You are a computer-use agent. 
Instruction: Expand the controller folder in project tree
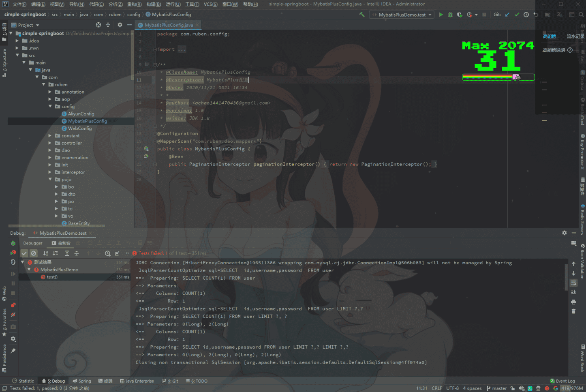click(x=50, y=143)
